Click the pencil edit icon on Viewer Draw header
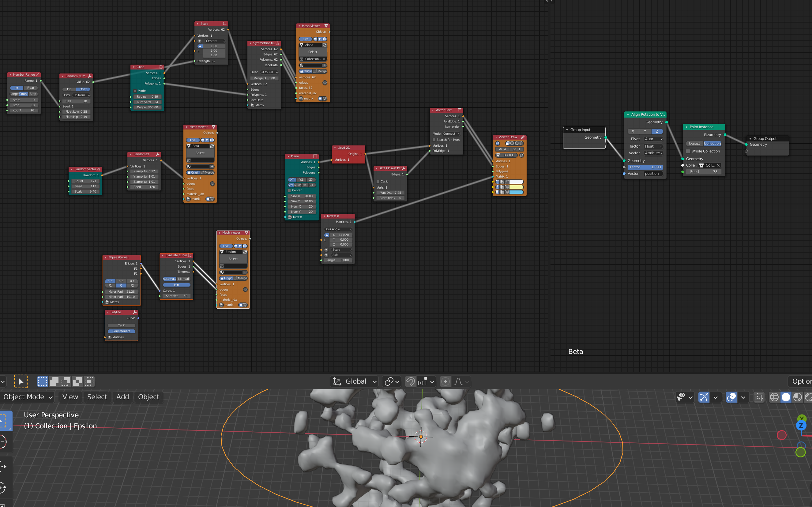Viewport: 812px width, 507px height. coord(523,137)
